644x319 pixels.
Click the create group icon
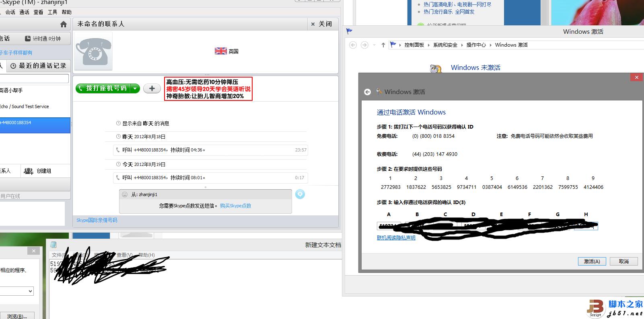[x=28, y=171]
